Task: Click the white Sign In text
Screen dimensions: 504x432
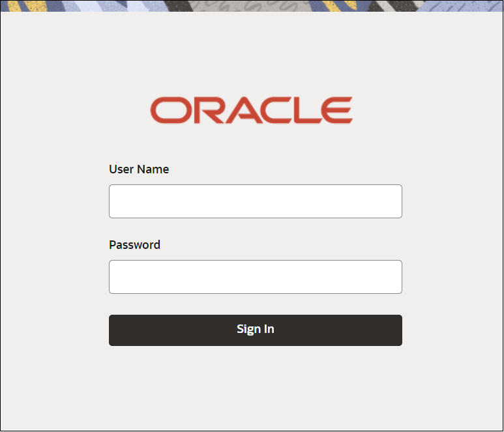Action: pyautogui.click(x=255, y=329)
